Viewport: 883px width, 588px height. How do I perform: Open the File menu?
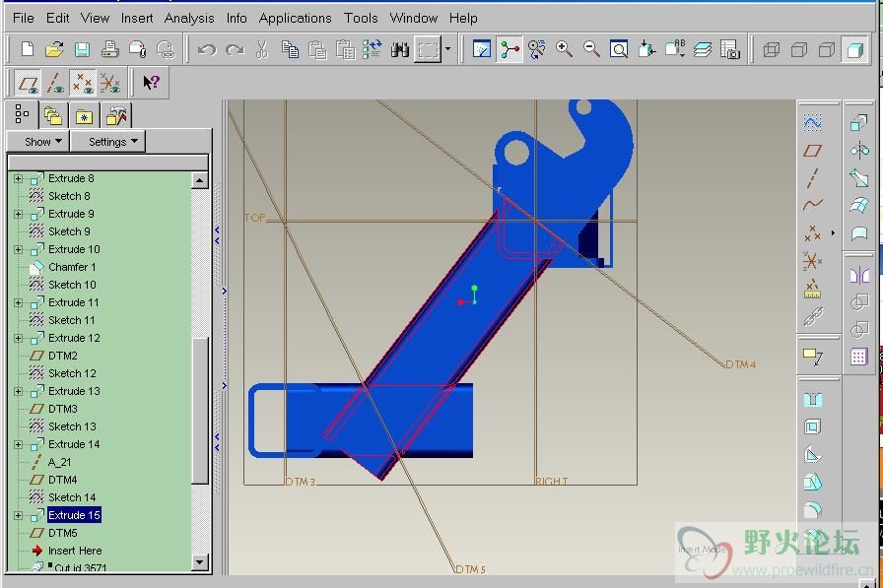[23, 18]
